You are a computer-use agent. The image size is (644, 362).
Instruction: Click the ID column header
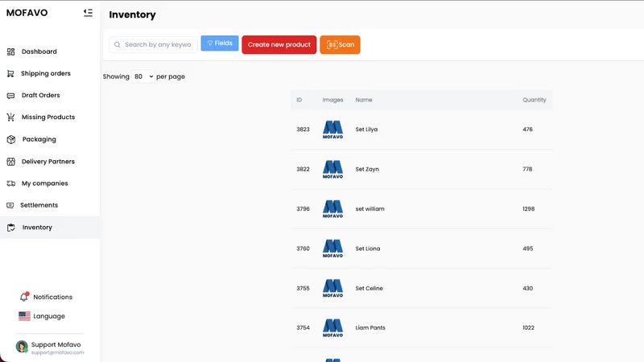[299, 100]
